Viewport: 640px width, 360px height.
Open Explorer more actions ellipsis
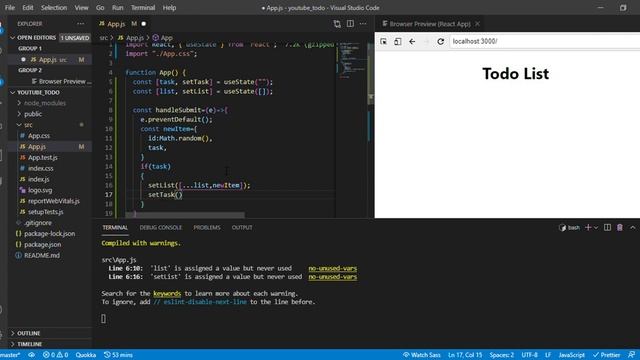(x=80, y=24)
